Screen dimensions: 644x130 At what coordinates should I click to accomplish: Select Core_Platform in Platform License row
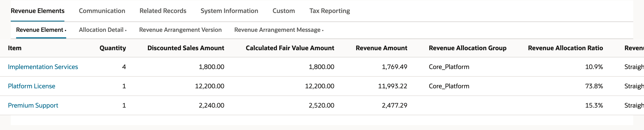point(449,86)
